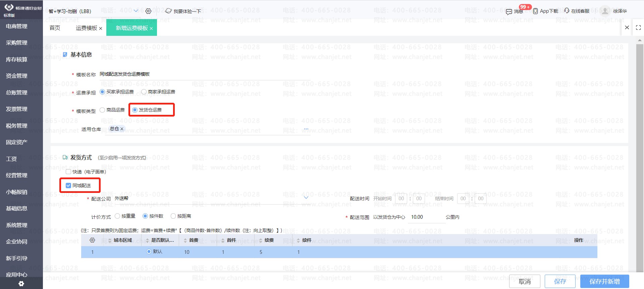This screenshot has height=289, width=644.
Task: Click the App下载 phone icon
Action: click(535, 11)
